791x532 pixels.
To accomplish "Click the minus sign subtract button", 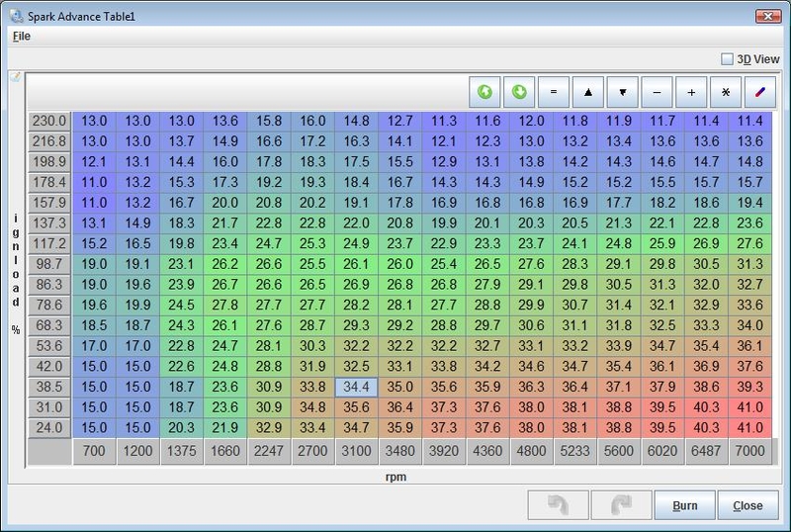I will [x=657, y=92].
